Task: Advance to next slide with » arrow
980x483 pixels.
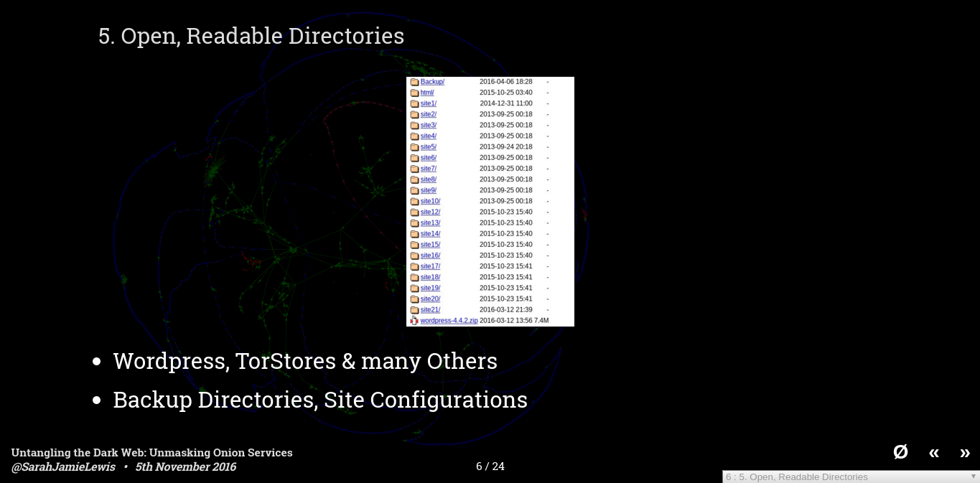Action: pyautogui.click(x=965, y=452)
